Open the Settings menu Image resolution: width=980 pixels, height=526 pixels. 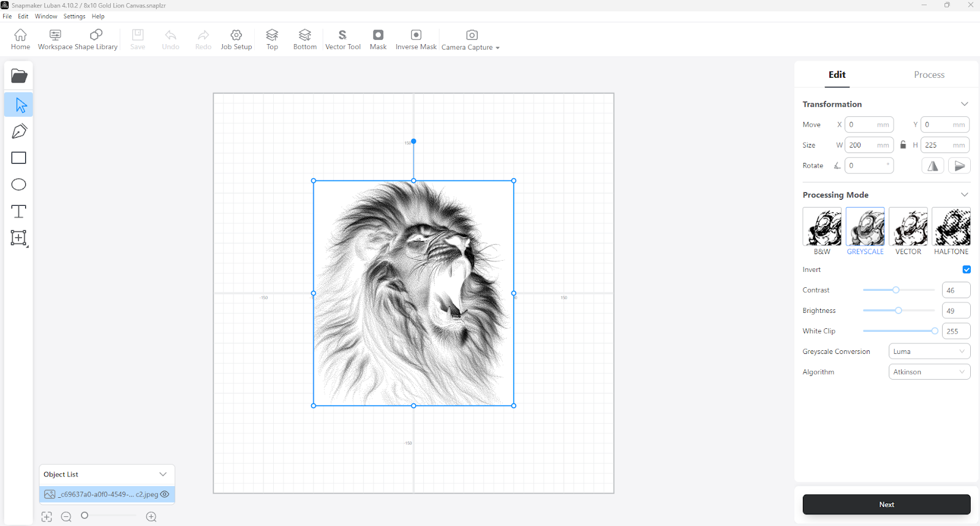click(75, 17)
